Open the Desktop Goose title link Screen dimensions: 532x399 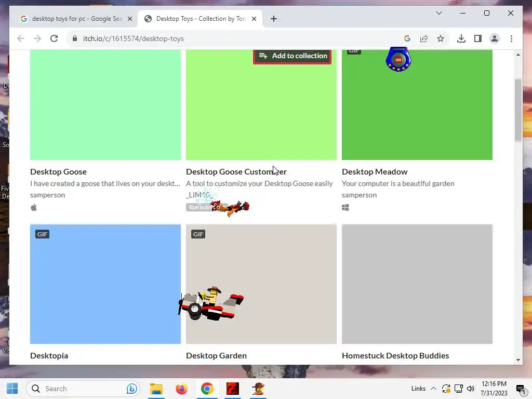coord(58,171)
